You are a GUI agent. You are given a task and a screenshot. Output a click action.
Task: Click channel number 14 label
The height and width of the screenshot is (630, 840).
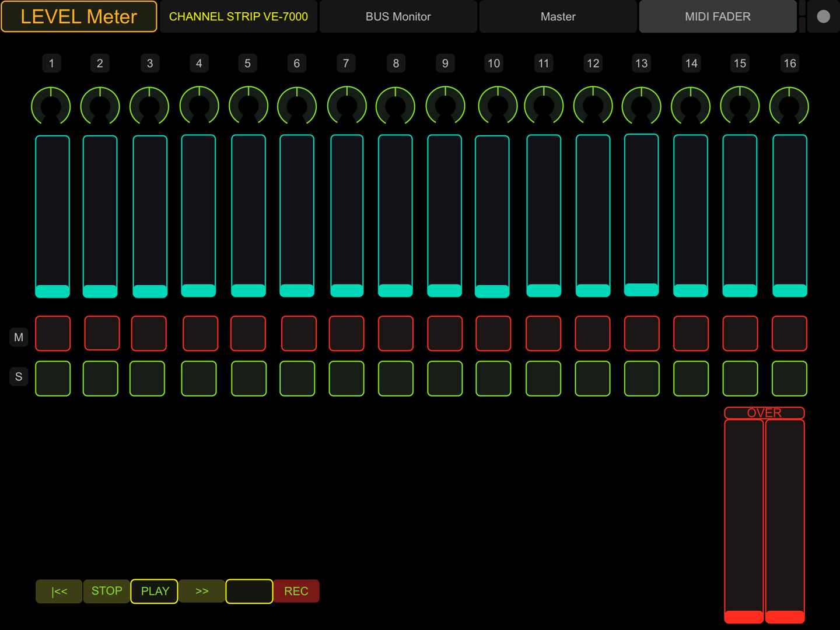pyautogui.click(x=691, y=63)
